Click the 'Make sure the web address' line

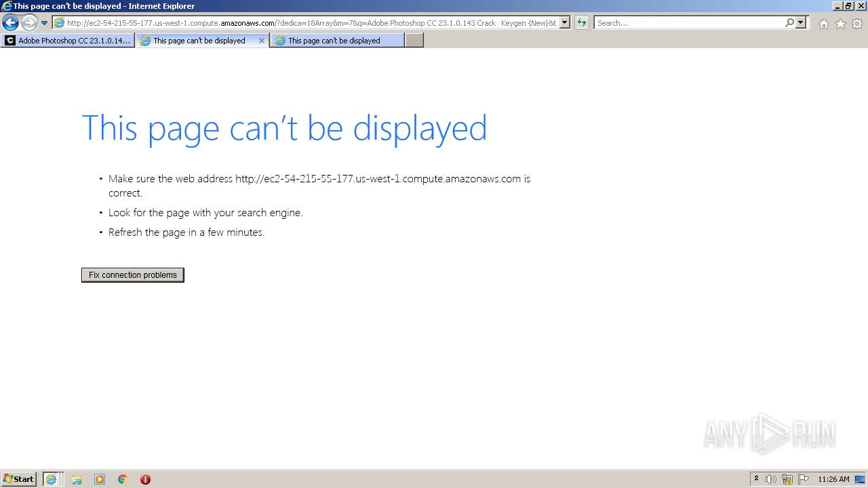(319, 186)
